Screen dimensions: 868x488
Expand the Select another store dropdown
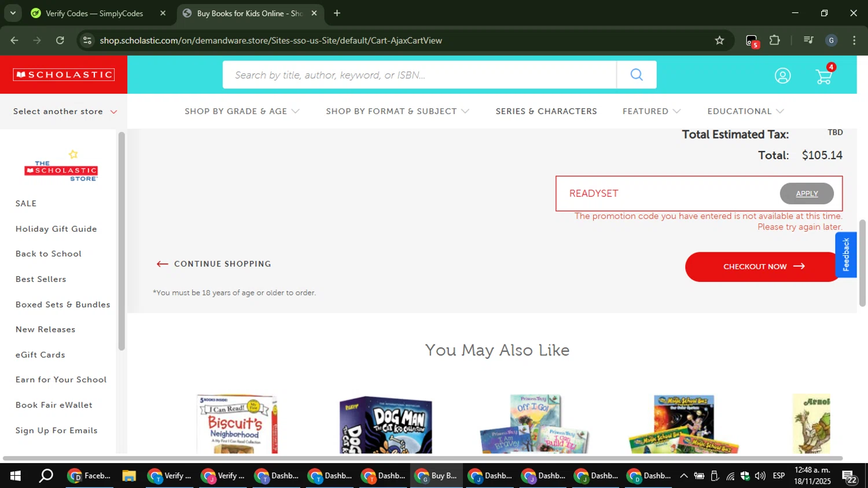coord(65,111)
